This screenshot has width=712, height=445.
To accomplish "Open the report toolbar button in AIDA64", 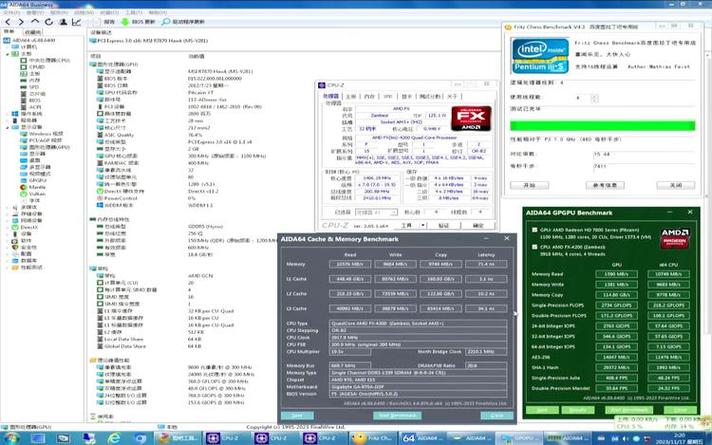I will (x=105, y=22).
